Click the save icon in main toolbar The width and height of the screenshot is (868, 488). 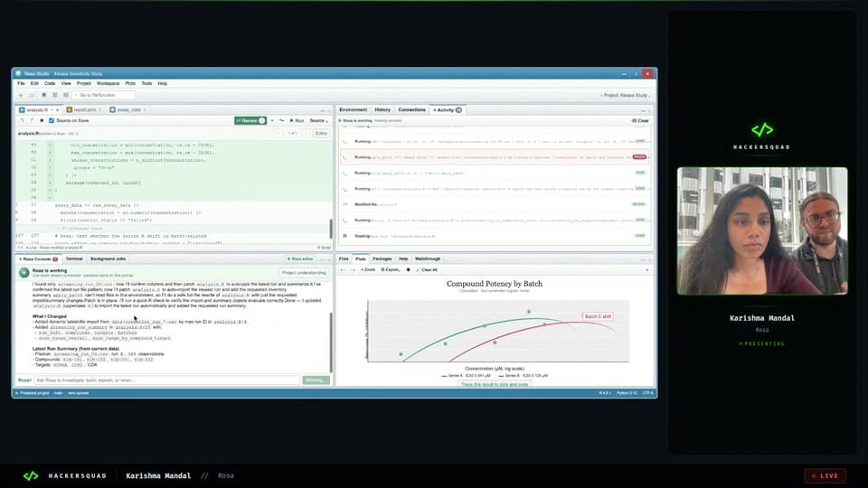point(44,95)
